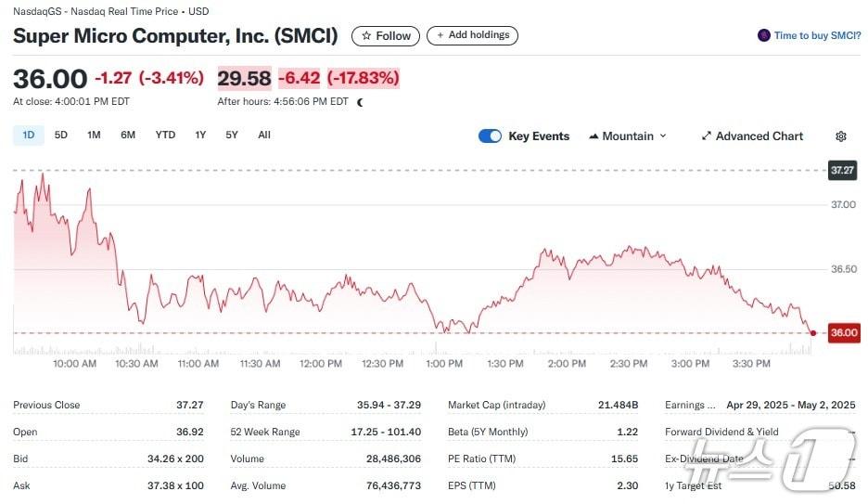Open the Time to buy SMCI link
The image size is (868, 504).
pyautogui.click(x=817, y=35)
